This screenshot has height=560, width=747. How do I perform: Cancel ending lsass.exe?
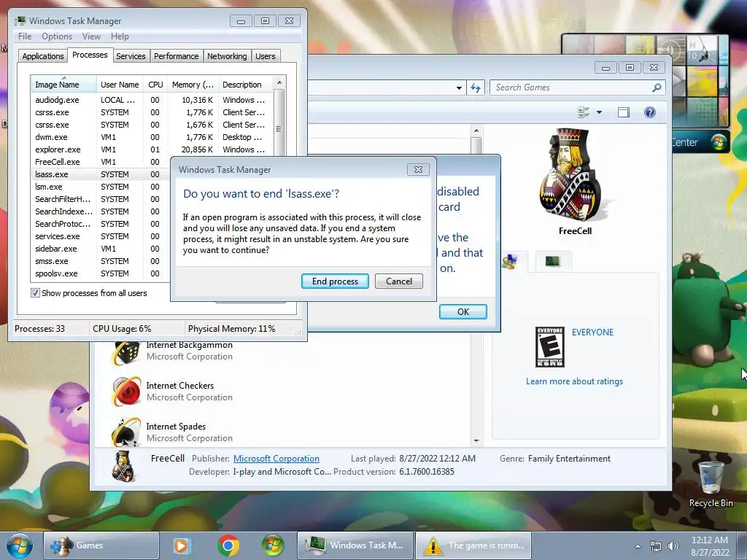click(x=399, y=281)
